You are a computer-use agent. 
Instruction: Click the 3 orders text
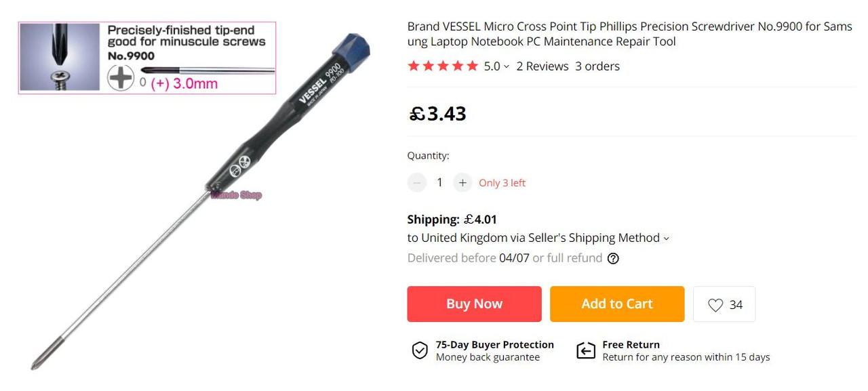(x=597, y=66)
